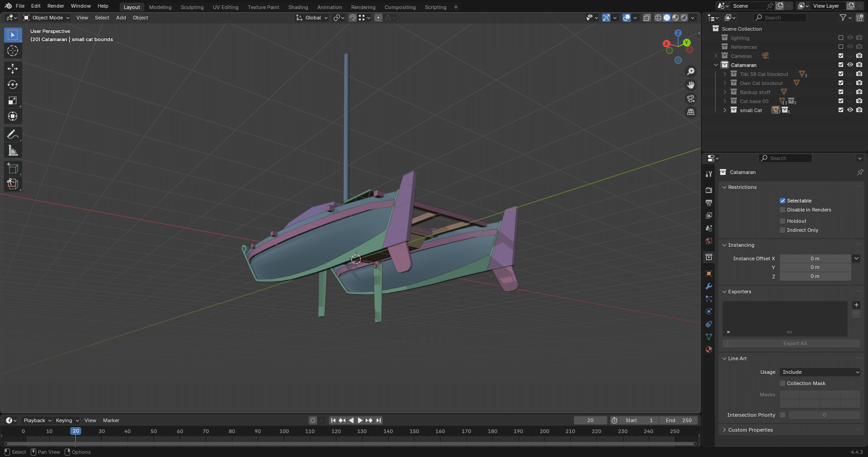The width and height of the screenshot is (868, 457).
Task: Select the Move tool in toolbar
Action: (13, 69)
